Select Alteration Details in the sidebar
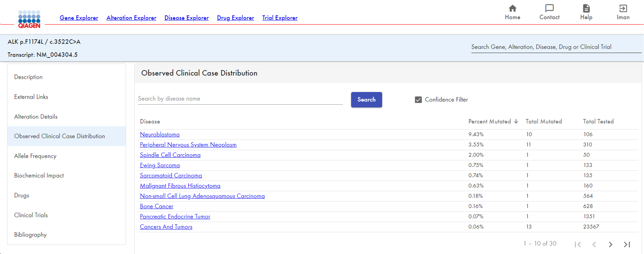Image resolution: width=644 pixels, height=254 pixels. pos(67,117)
